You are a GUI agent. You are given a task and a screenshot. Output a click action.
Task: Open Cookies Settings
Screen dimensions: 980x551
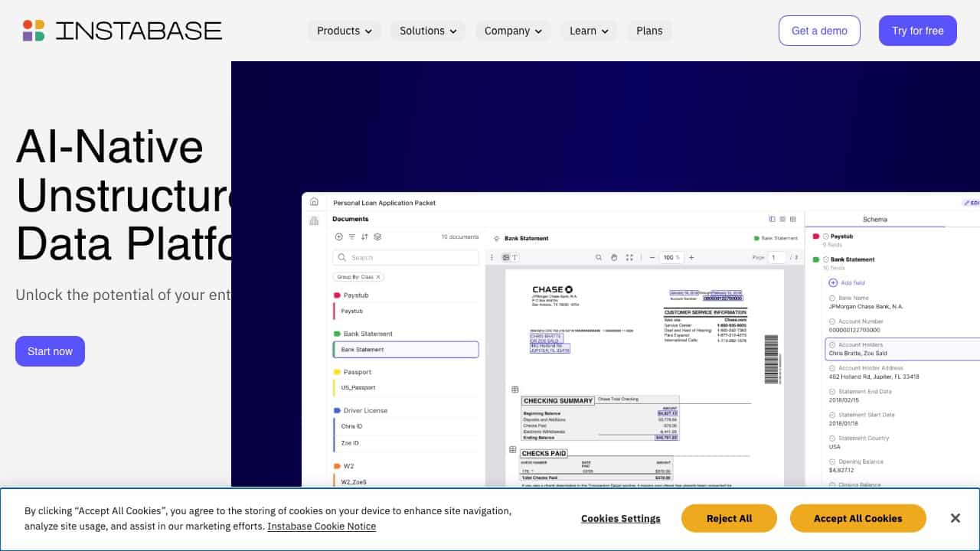click(621, 518)
